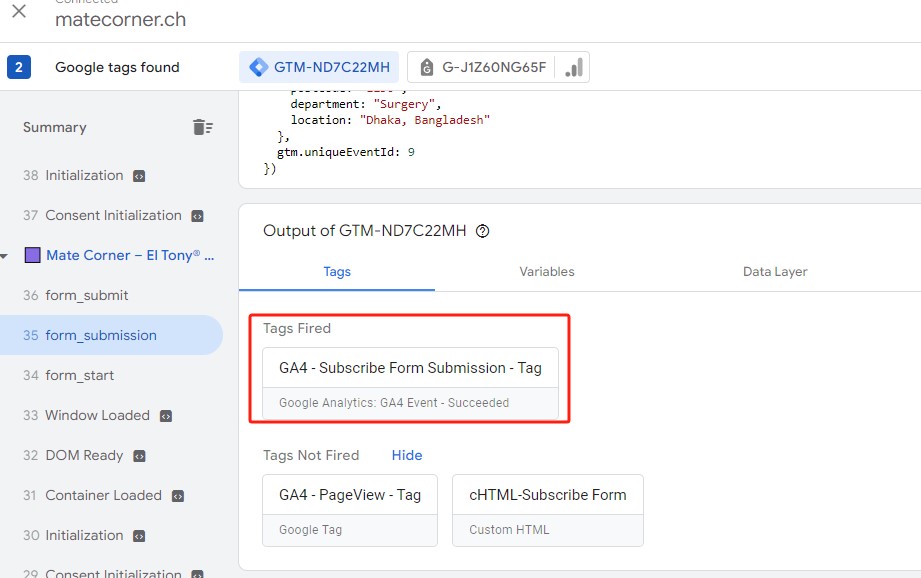Close the Tag Assistant debug panel

pos(19,11)
